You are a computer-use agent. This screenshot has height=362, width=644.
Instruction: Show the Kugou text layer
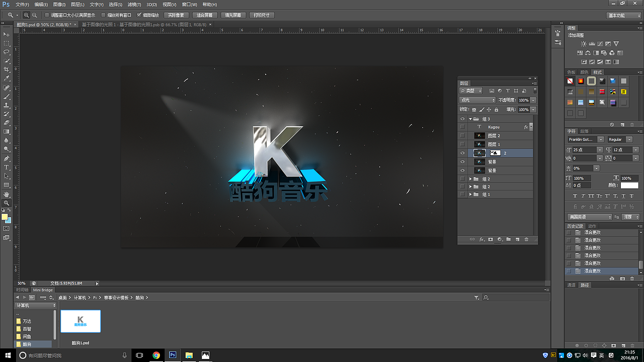[462, 127]
